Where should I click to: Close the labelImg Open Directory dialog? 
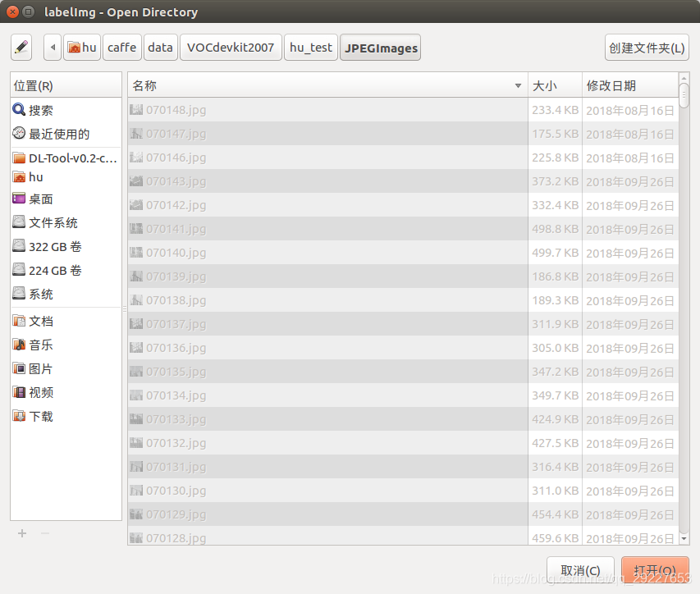point(13,11)
